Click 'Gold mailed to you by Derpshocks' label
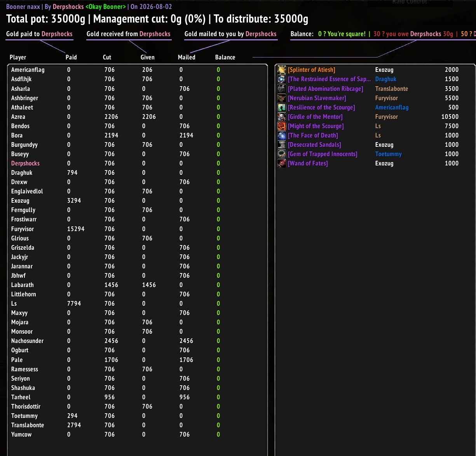Screen dimensions: 476x456 [x=230, y=34]
